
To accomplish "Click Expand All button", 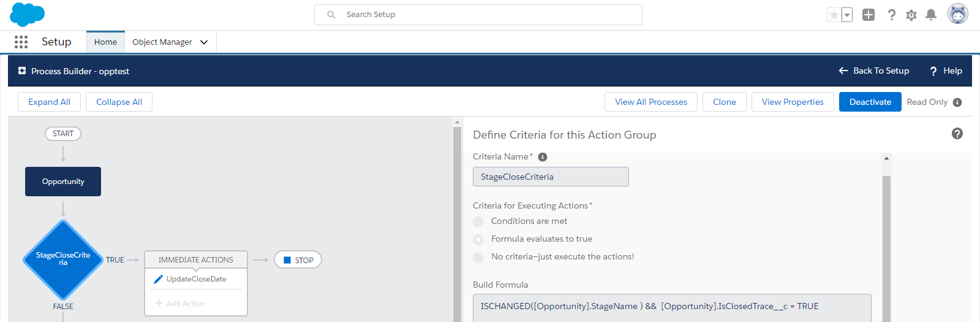I will [50, 102].
